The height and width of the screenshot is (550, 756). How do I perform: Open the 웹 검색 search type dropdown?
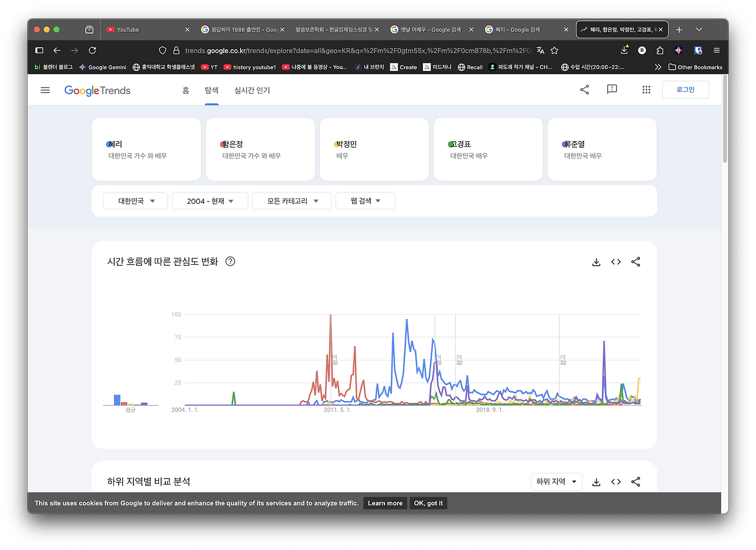[365, 200]
